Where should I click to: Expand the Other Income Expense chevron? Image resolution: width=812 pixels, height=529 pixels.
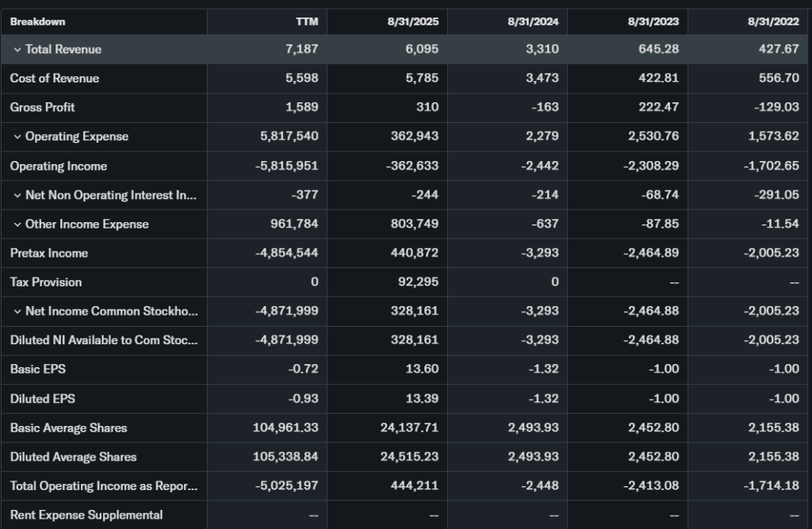tap(17, 224)
